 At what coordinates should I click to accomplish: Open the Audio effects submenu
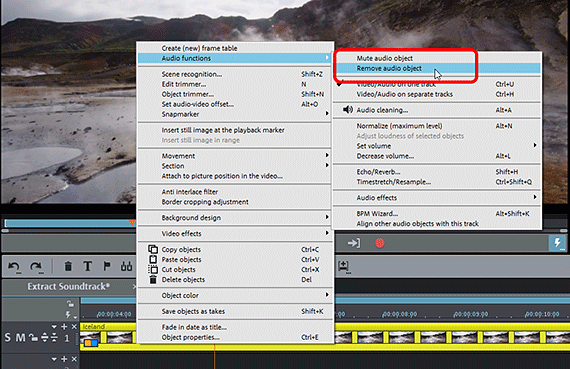pos(437,198)
